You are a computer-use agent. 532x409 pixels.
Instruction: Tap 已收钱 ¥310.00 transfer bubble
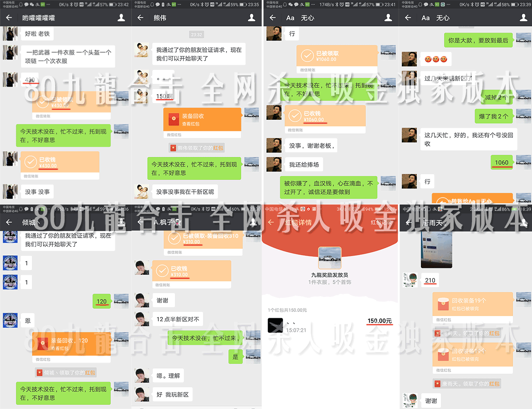(192, 271)
